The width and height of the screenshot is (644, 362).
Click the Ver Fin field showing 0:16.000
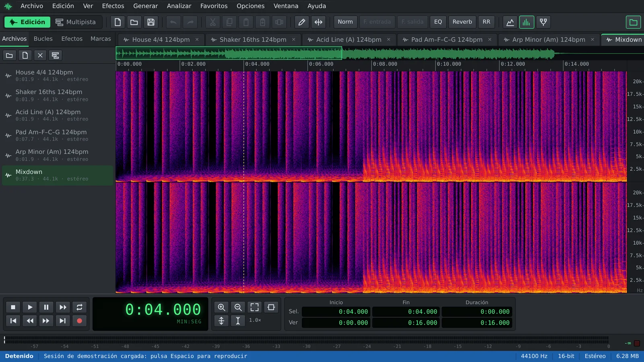coord(406,323)
